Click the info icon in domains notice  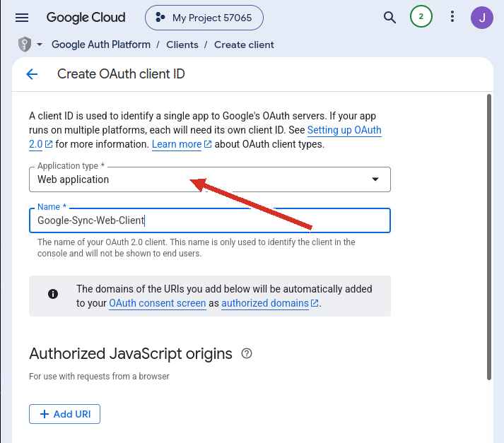(x=53, y=294)
